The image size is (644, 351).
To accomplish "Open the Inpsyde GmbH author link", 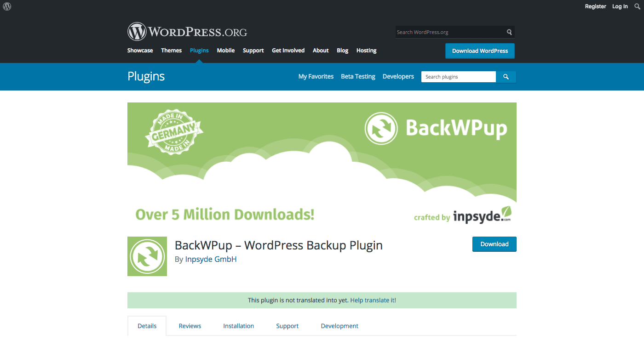I will pos(211,260).
